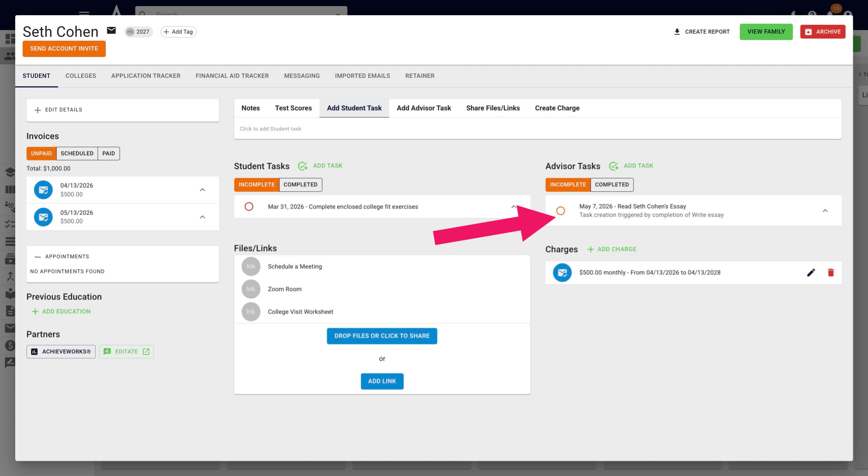The height and width of the screenshot is (476, 868).
Task: Open the APPLICATION TRACKER tab
Action: (x=146, y=76)
